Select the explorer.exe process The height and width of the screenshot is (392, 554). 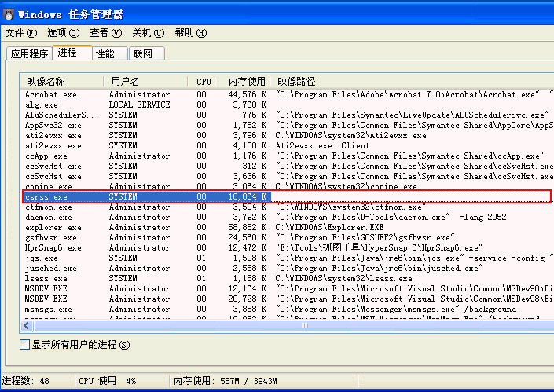288,228
